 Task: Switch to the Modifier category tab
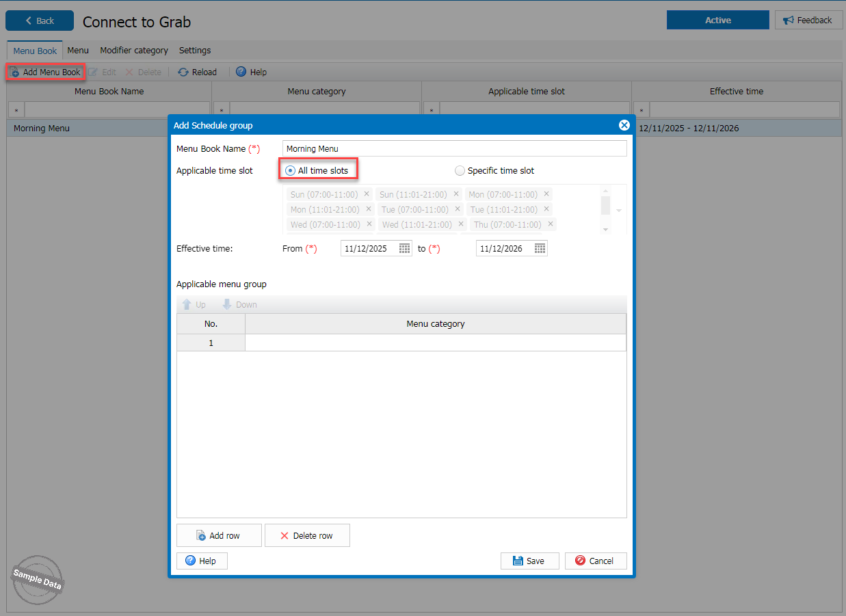[x=133, y=51]
